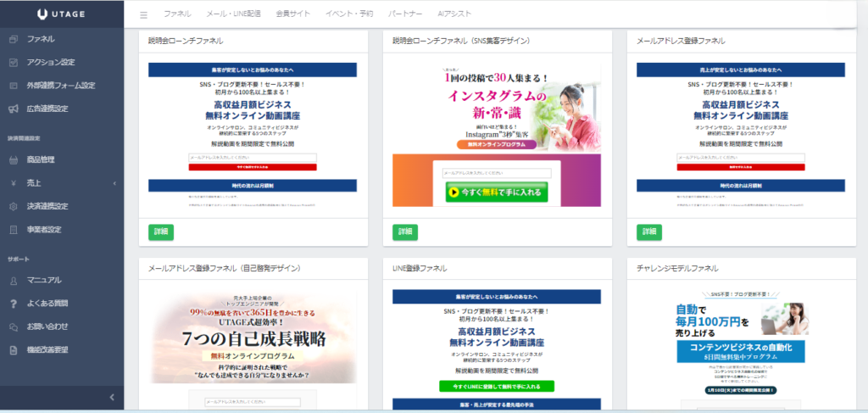Click the マニュアル person icon

tap(13, 280)
